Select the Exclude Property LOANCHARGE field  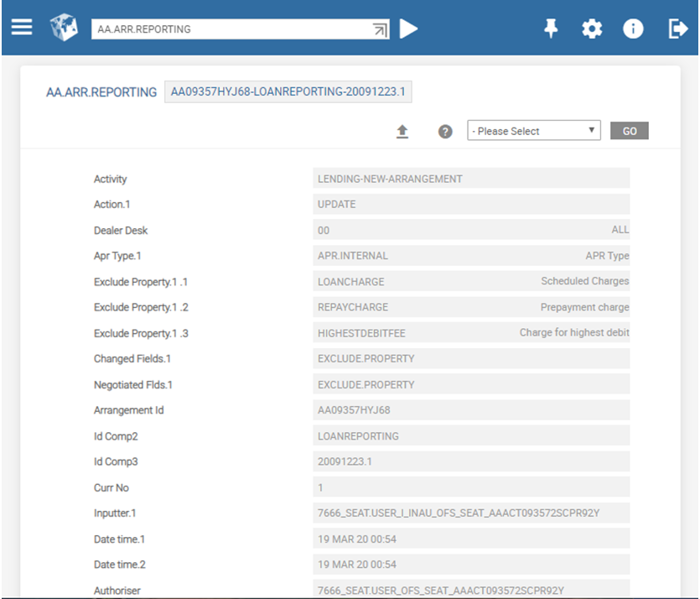[x=470, y=282]
